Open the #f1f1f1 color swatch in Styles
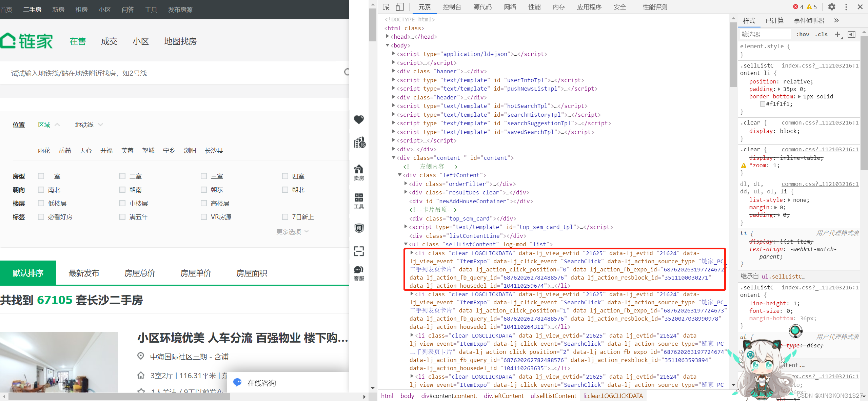The width and height of the screenshot is (868, 401). [763, 104]
